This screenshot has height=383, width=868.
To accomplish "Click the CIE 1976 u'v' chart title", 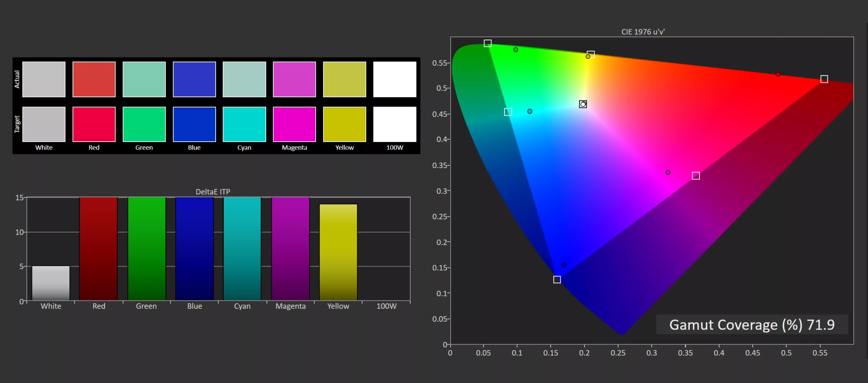I will (643, 32).
